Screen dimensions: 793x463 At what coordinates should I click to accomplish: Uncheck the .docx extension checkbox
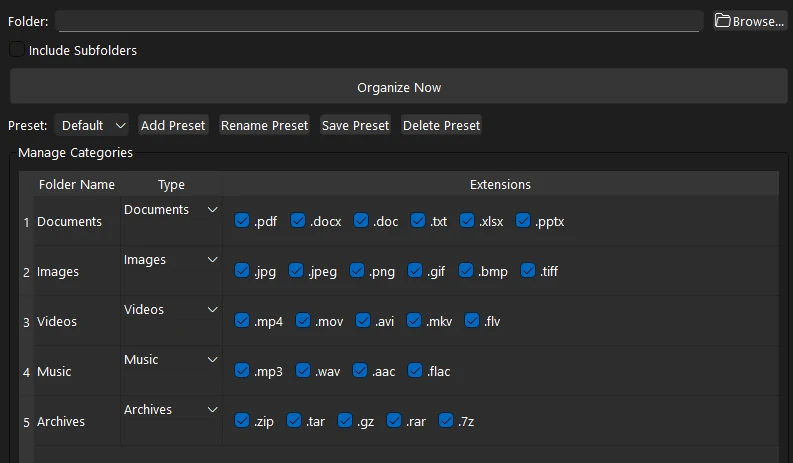(298, 221)
